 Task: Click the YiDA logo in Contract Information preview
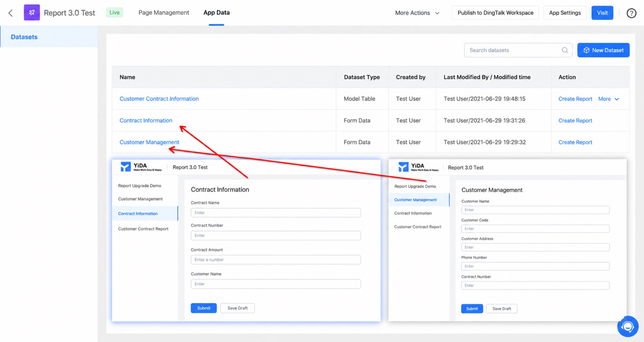click(x=141, y=167)
